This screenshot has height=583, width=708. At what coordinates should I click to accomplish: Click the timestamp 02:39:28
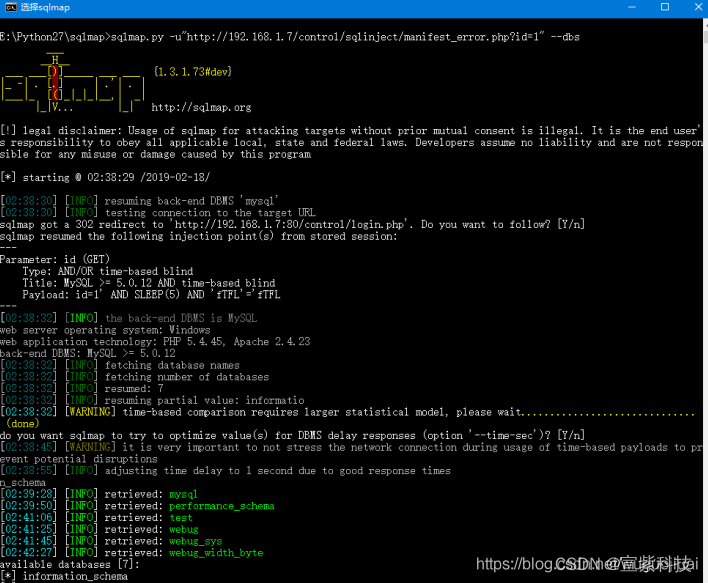(29, 494)
